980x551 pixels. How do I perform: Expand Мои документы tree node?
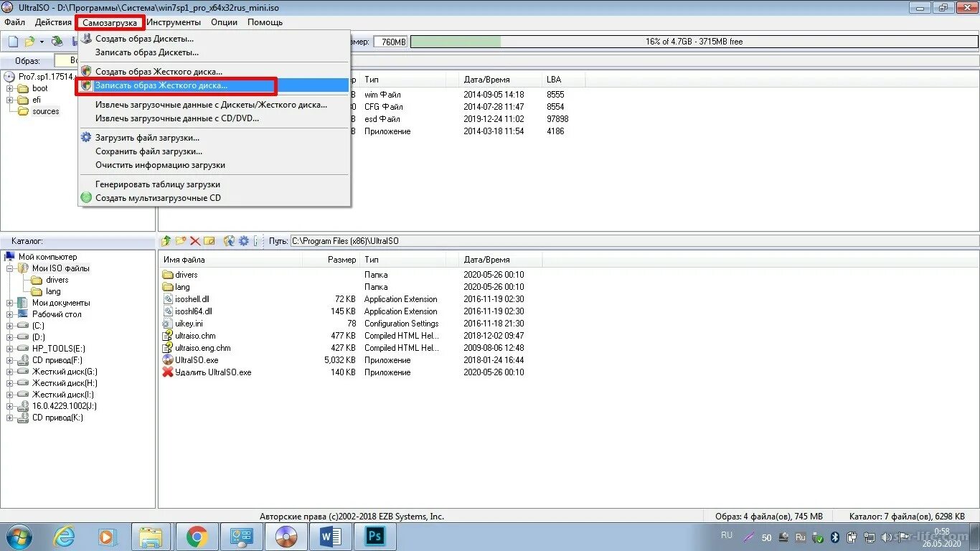(x=11, y=303)
